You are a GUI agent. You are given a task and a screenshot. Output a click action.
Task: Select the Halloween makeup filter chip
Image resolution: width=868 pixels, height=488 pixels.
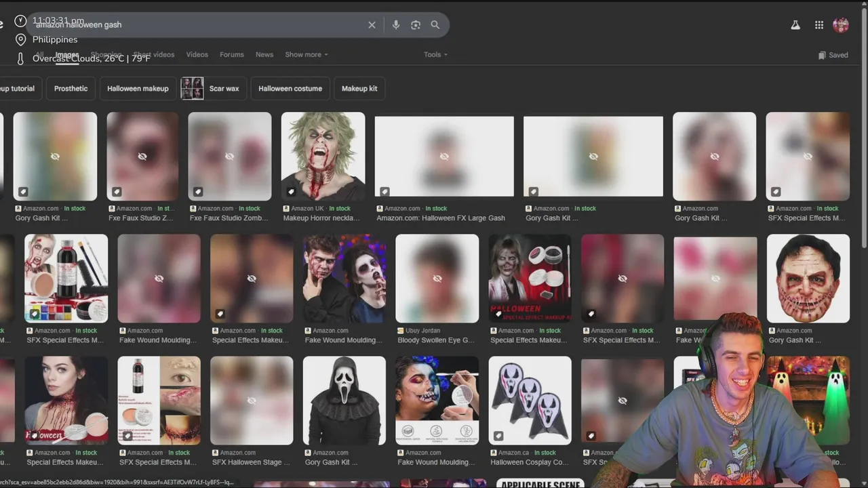[x=138, y=89]
